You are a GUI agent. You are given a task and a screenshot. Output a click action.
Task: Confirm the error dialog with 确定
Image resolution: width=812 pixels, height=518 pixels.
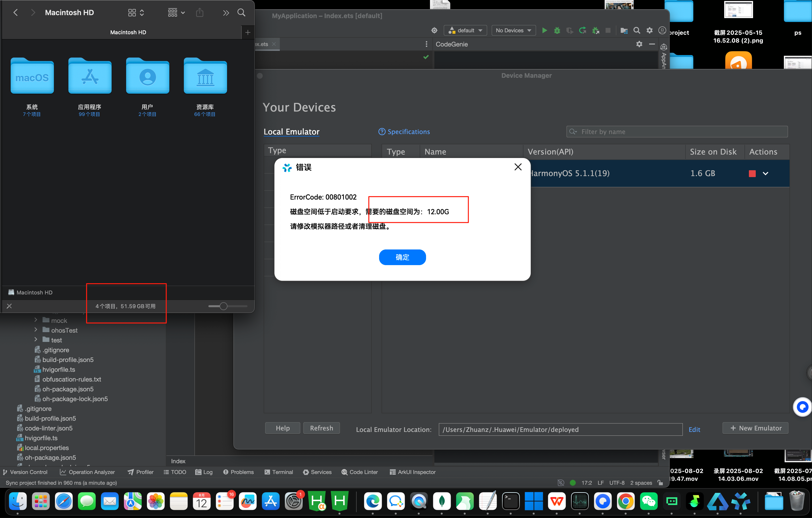pyautogui.click(x=402, y=257)
